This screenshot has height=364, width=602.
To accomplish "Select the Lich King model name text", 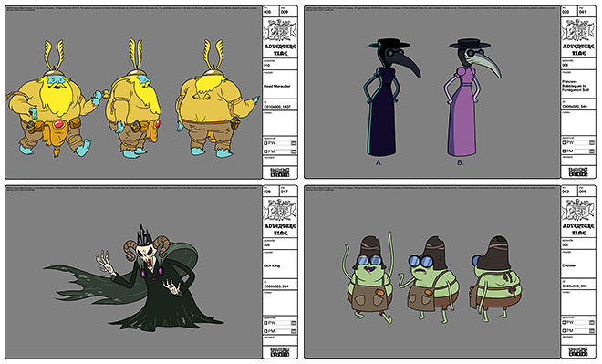I will coord(272,265).
